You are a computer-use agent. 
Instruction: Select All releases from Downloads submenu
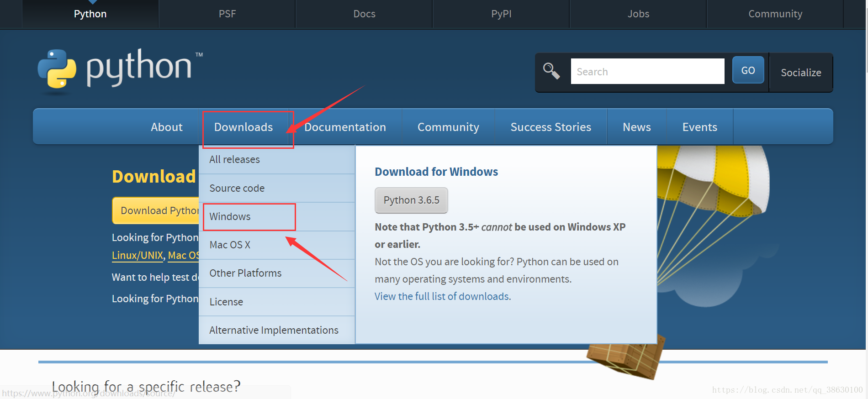click(x=277, y=159)
